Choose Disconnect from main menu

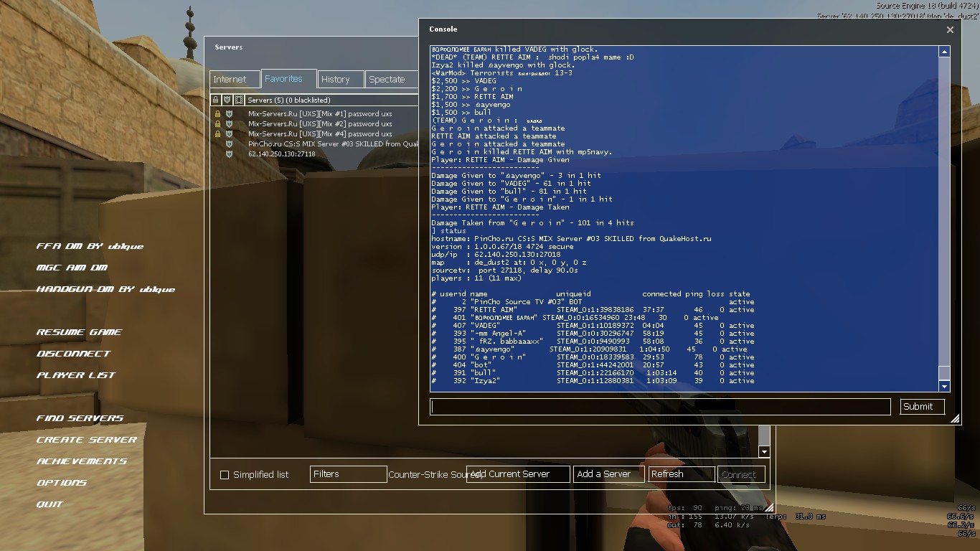point(73,354)
